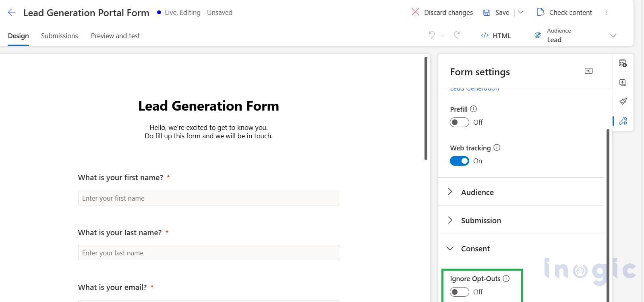Toggle the Ignore Opt-Outs switch

point(460,292)
